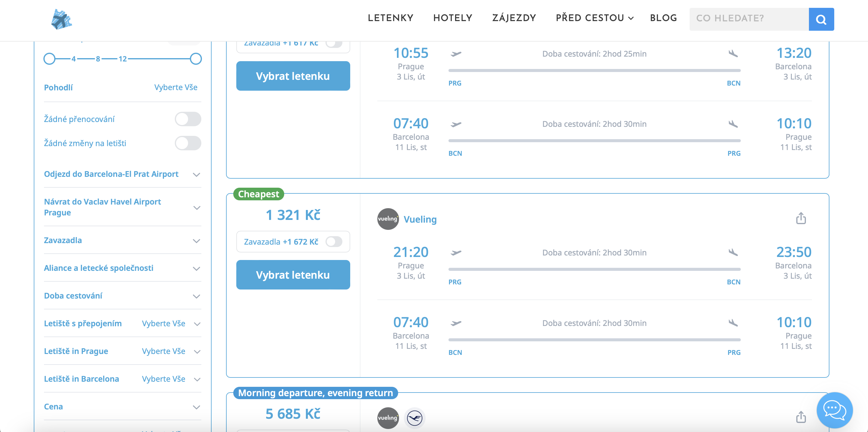Viewport: 868px width, 432px height.
Task: Share the Vueling cheapest flight
Action: tap(800, 218)
